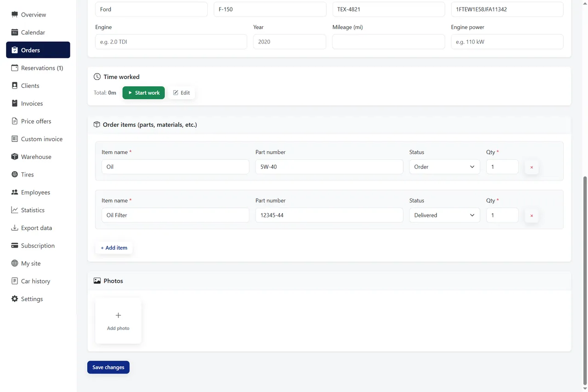The width and height of the screenshot is (588, 392).
Task: Click the Car history sidebar icon
Action: (x=15, y=281)
